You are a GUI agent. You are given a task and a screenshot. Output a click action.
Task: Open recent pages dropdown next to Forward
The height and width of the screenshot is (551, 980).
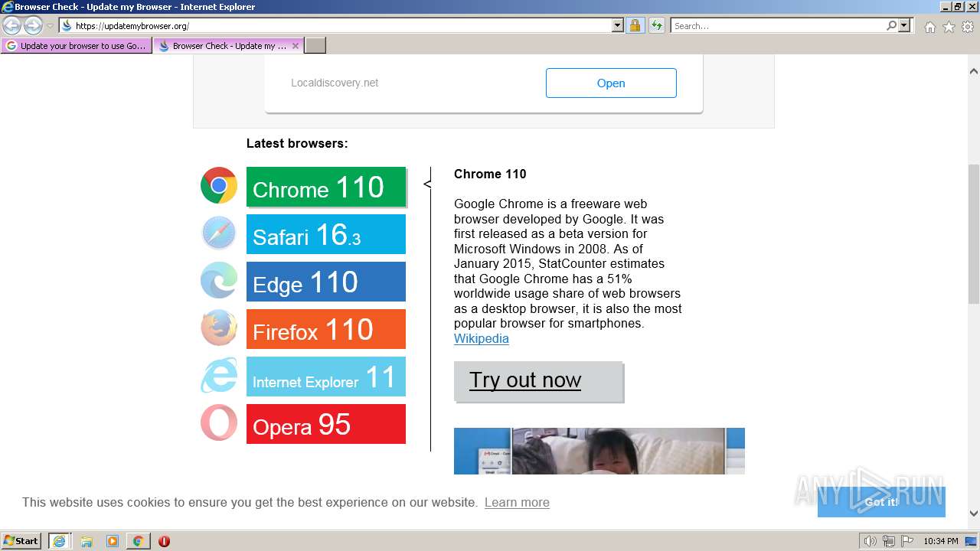pos(50,26)
